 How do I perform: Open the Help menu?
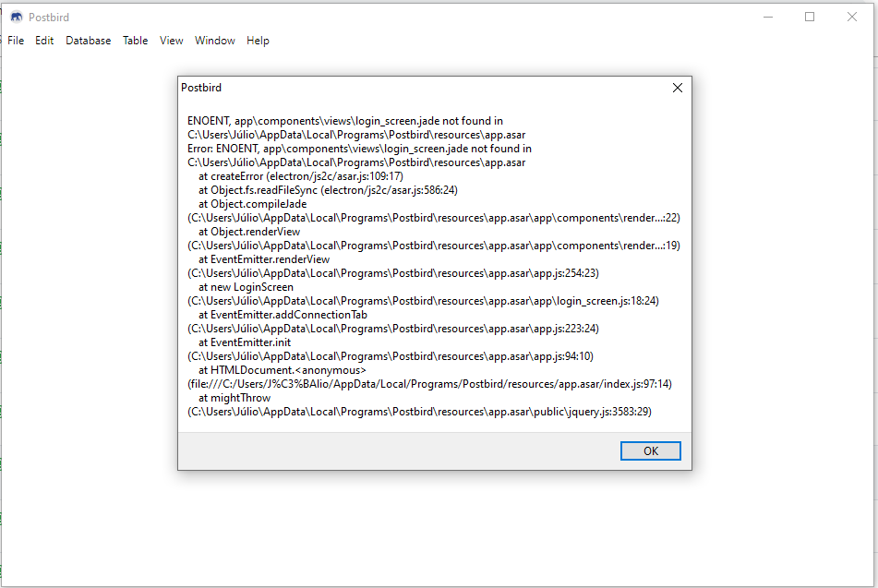258,41
